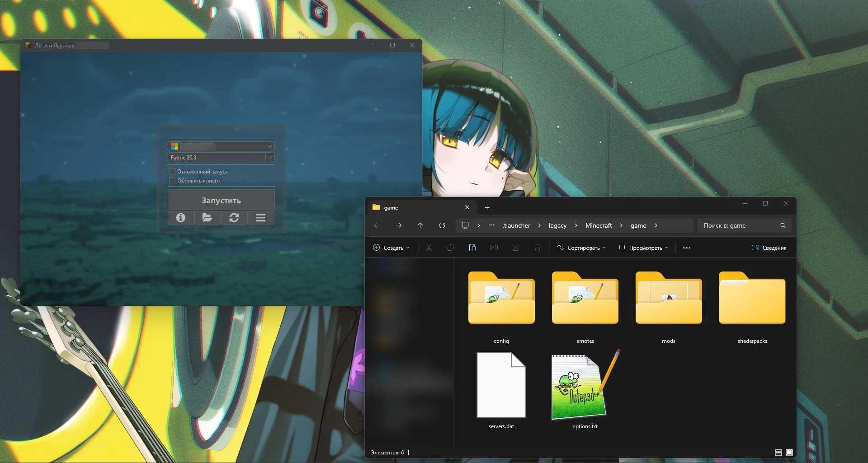Add a new Explorer tab

click(x=487, y=207)
